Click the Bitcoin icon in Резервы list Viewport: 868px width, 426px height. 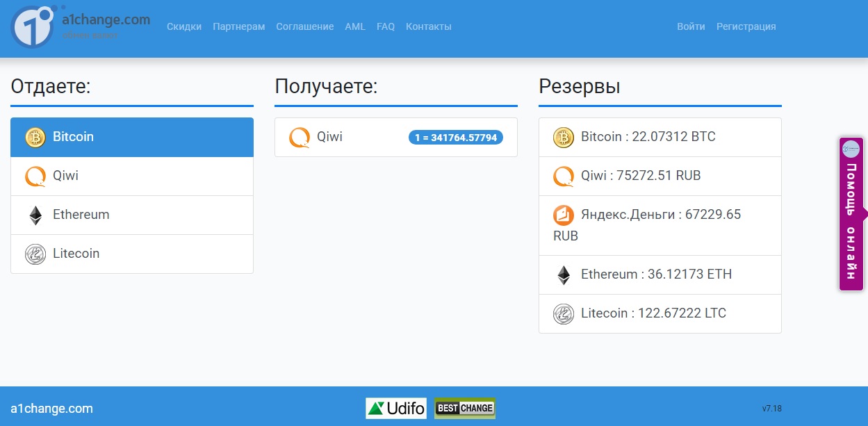(564, 138)
